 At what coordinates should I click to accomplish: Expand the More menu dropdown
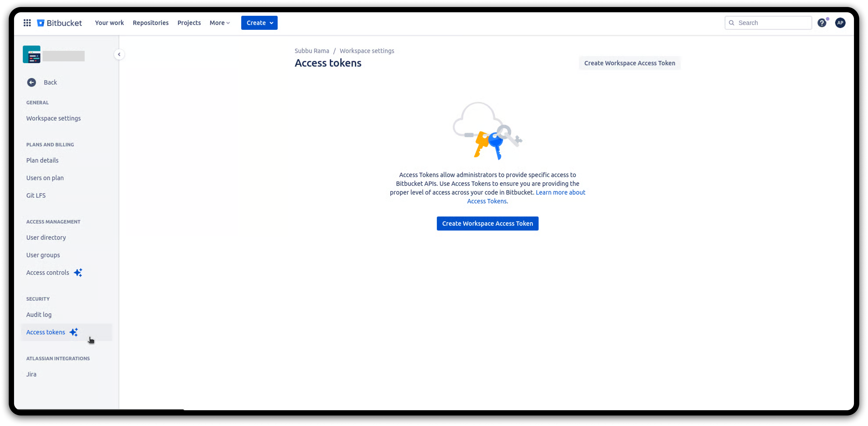click(220, 23)
